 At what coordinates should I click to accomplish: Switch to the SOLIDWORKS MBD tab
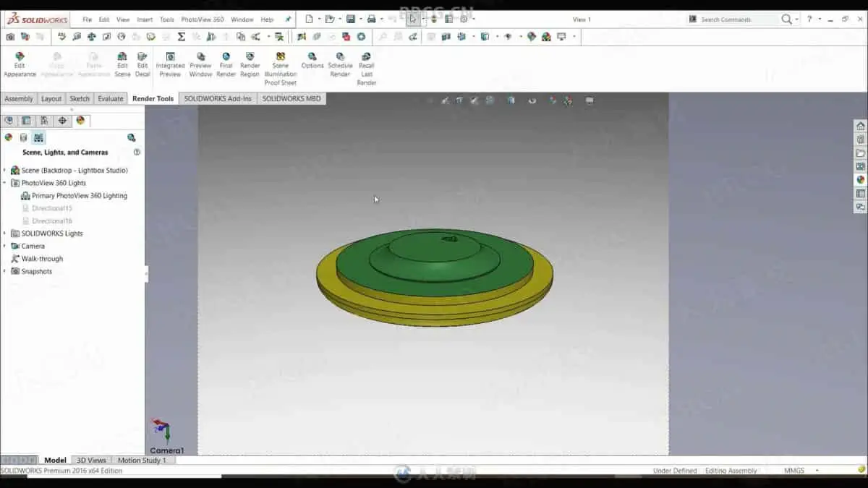point(292,98)
